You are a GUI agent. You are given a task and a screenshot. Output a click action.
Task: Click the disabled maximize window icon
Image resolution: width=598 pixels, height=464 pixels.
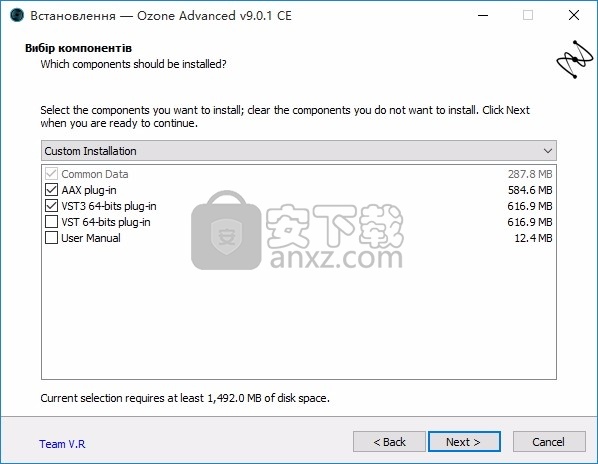click(528, 16)
